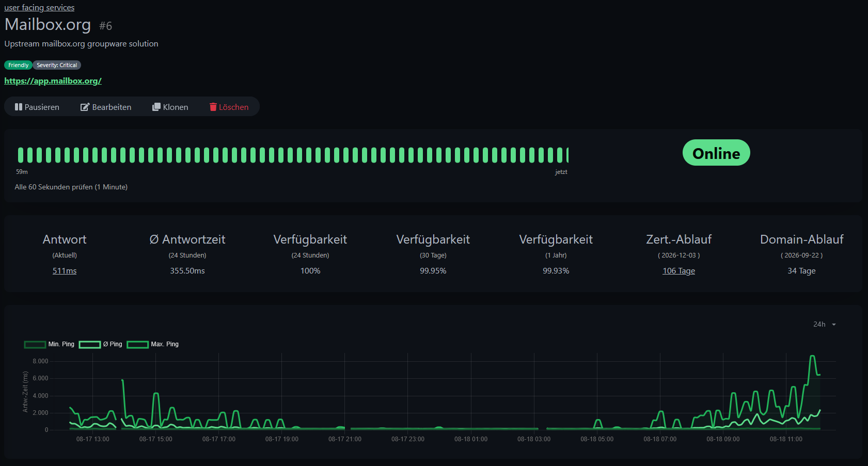
Task: Delete the monitor with Löschen
Action: tap(229, 107)
